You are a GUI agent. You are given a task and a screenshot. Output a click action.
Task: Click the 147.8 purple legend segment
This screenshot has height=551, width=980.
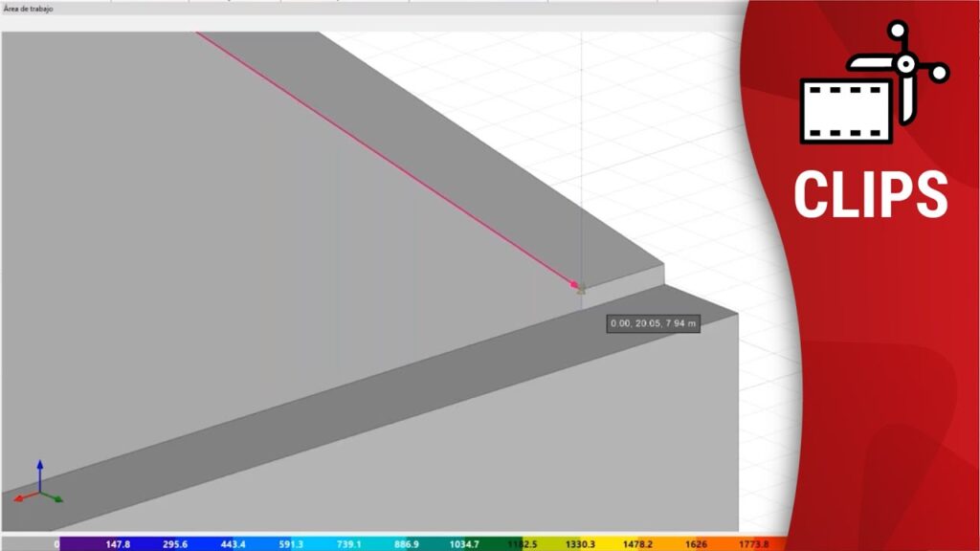coord(118,544)
